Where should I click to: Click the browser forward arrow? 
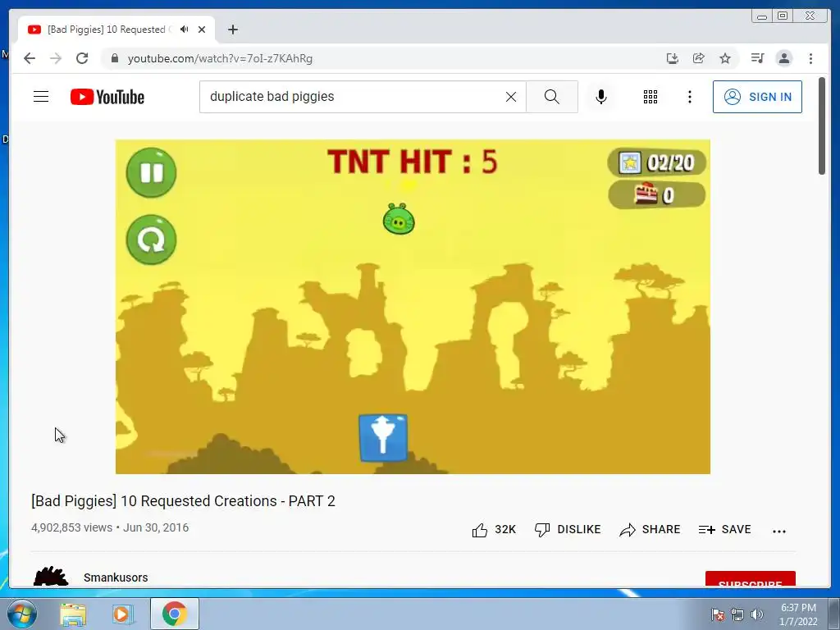(56, 58)
